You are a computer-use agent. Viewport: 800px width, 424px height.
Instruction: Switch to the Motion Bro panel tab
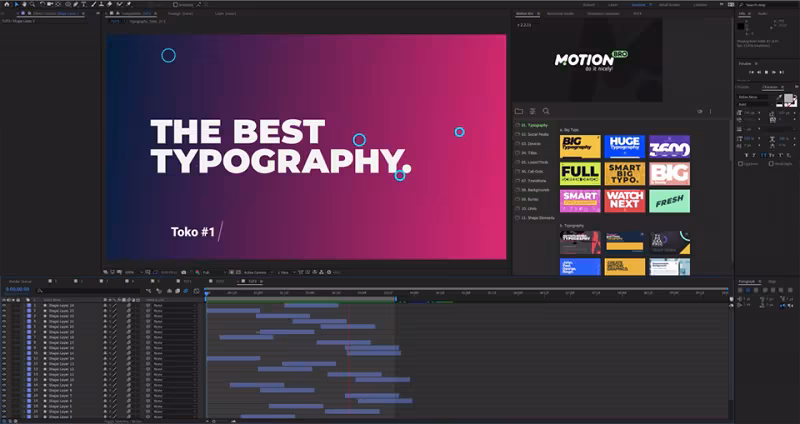point(525,14)
